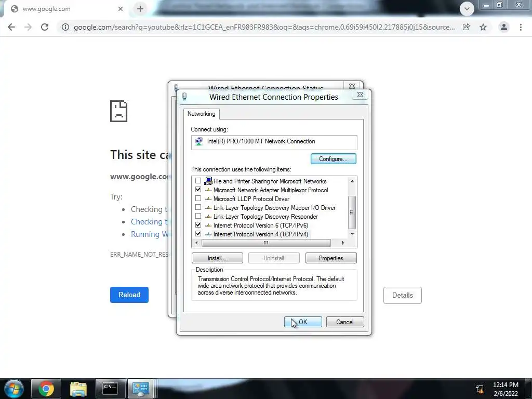This screenshot has width=532, height=399.
Task: Open File Explorer from the taskbar
Action: tap(78, 389)
